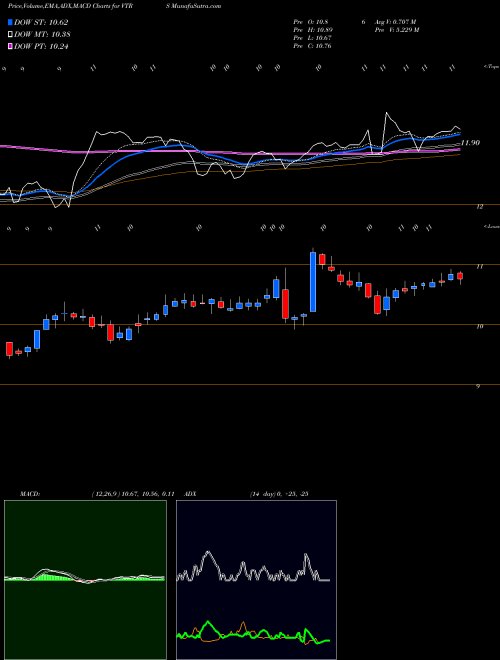The image size is (500, 660).
Task: Open the dark blue ADX indicator panel
Action: (x=256, y=580)
